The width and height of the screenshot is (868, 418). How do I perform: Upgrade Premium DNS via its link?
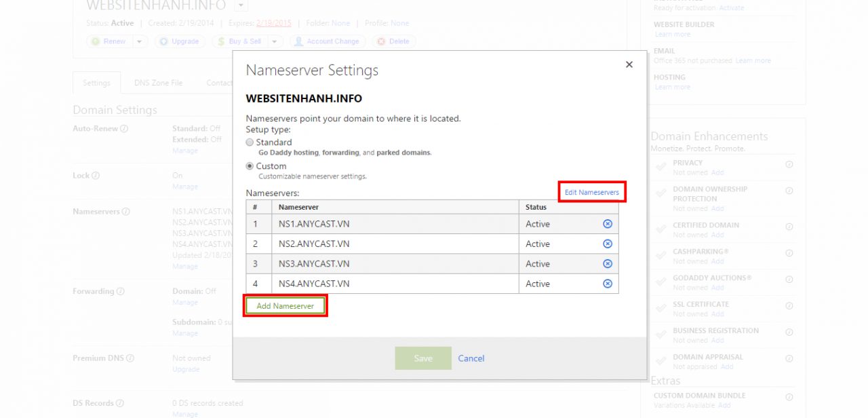coord(186,369)
